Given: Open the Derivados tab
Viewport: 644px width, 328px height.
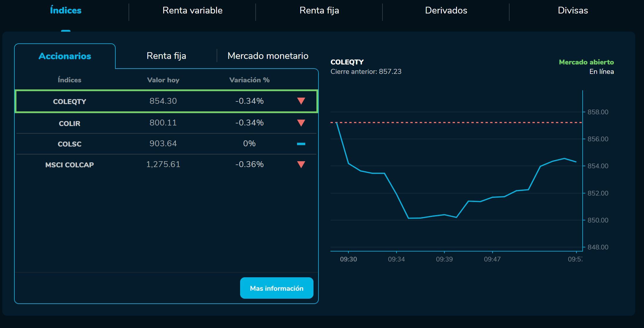Looking at the screenshot, I should pyautogui.click(x=446, y=10).
